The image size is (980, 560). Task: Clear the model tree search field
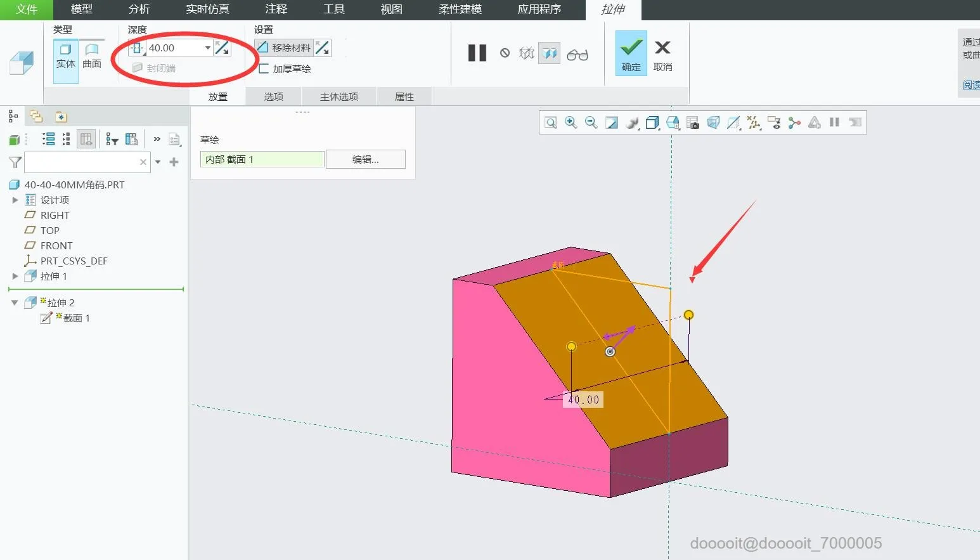click(143, 162)
